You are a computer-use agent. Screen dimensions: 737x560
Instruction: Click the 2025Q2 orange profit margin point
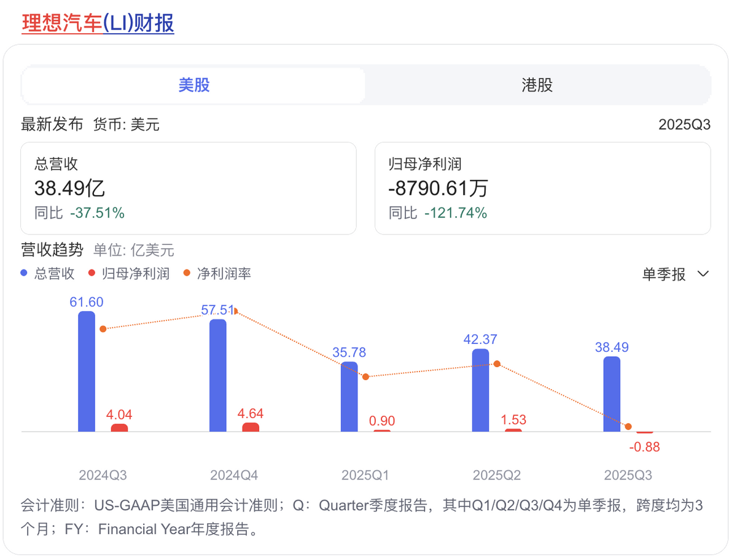coord(497,364)
